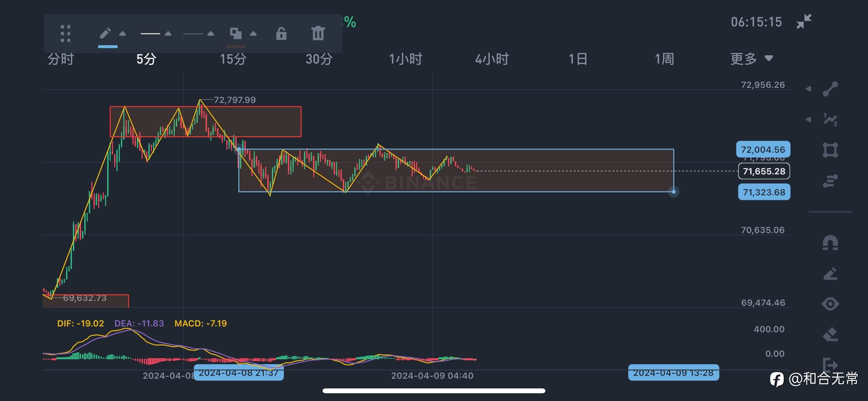Click the fill color swatch icon
The height and width of the screenshot is (401, 868).
tap(235, 33)
